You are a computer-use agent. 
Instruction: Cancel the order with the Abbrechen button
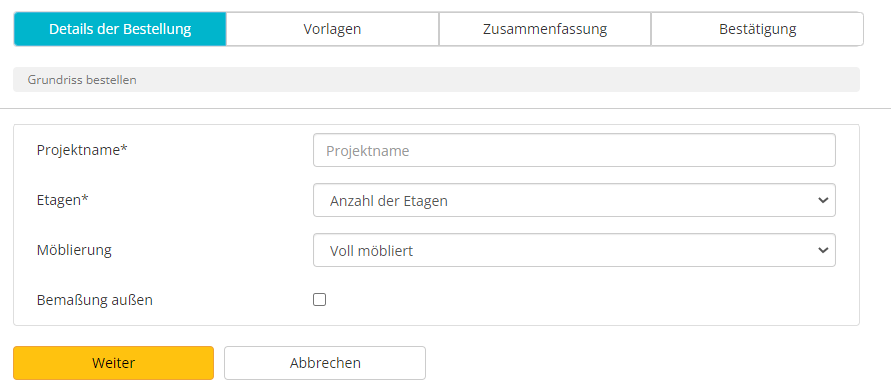325,363
